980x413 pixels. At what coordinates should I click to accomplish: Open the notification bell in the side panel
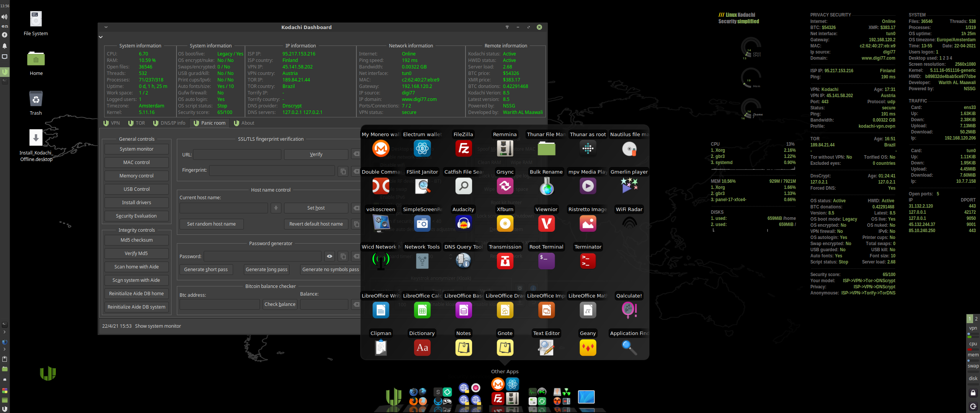5,46
